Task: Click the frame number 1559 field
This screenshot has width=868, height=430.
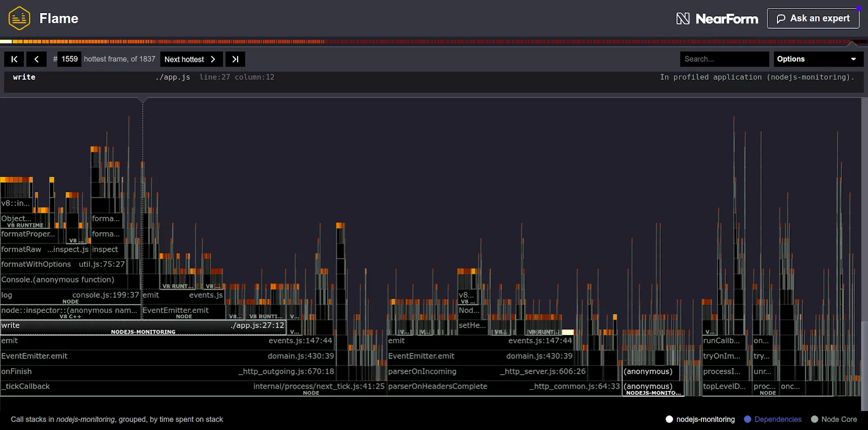Action: pos(69,59)
